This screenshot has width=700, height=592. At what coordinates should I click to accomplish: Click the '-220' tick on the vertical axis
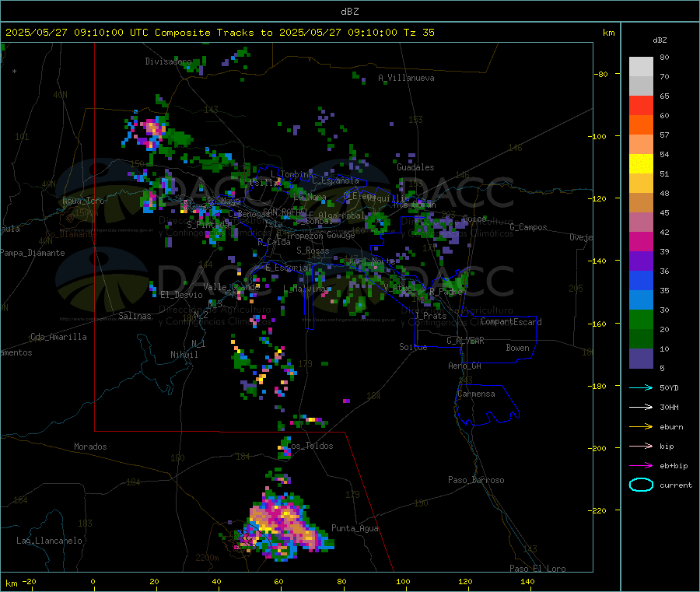point(599,511)
